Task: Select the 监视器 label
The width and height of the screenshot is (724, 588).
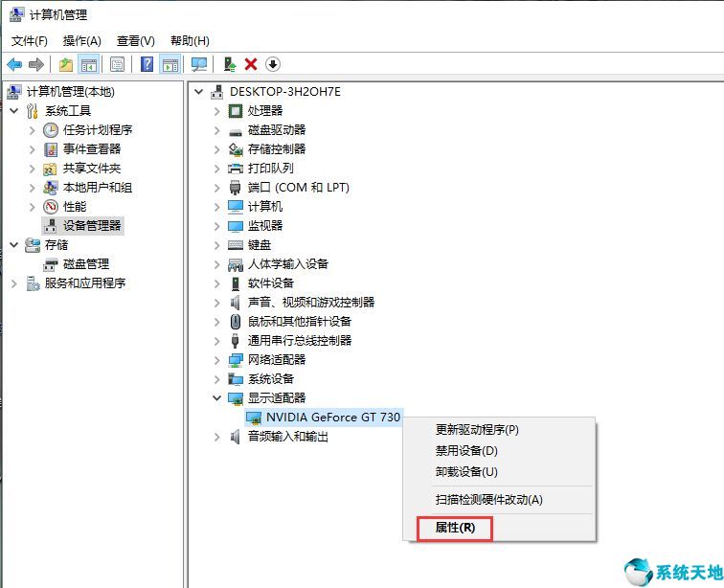Action: (x=264, y=226)
